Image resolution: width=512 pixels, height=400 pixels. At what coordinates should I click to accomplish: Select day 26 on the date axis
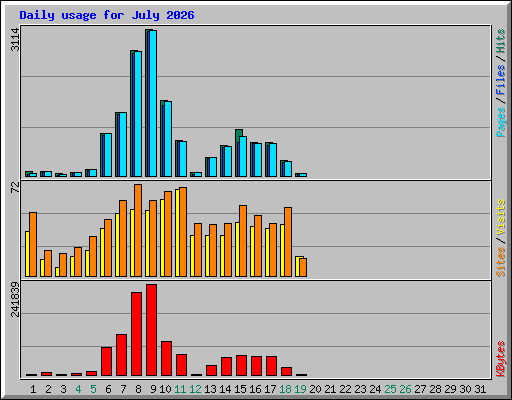coord(405,389)
